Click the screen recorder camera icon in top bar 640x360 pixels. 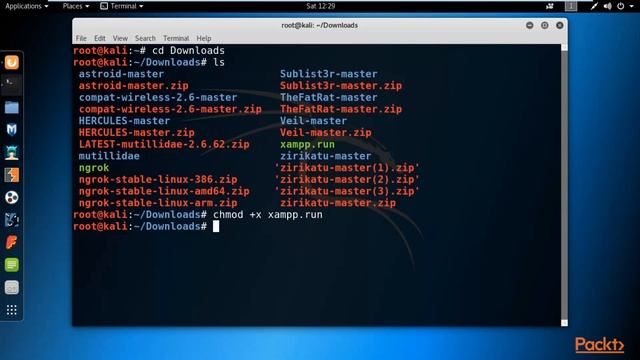pos(550,6)
